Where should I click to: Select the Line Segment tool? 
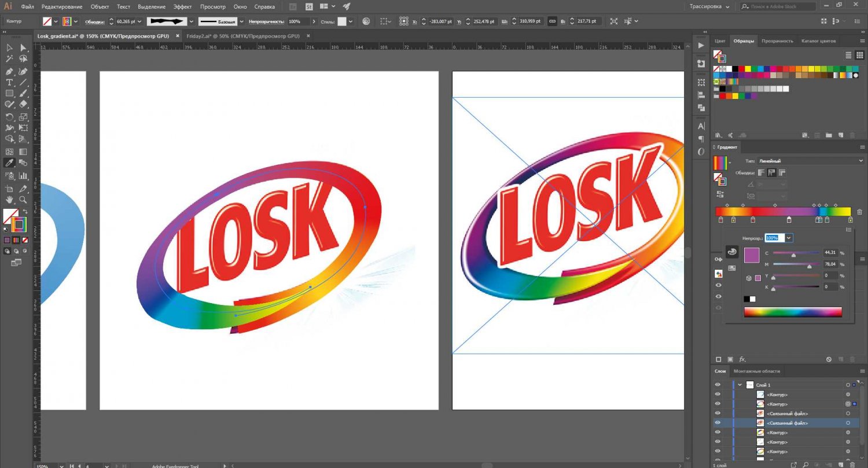23,83
